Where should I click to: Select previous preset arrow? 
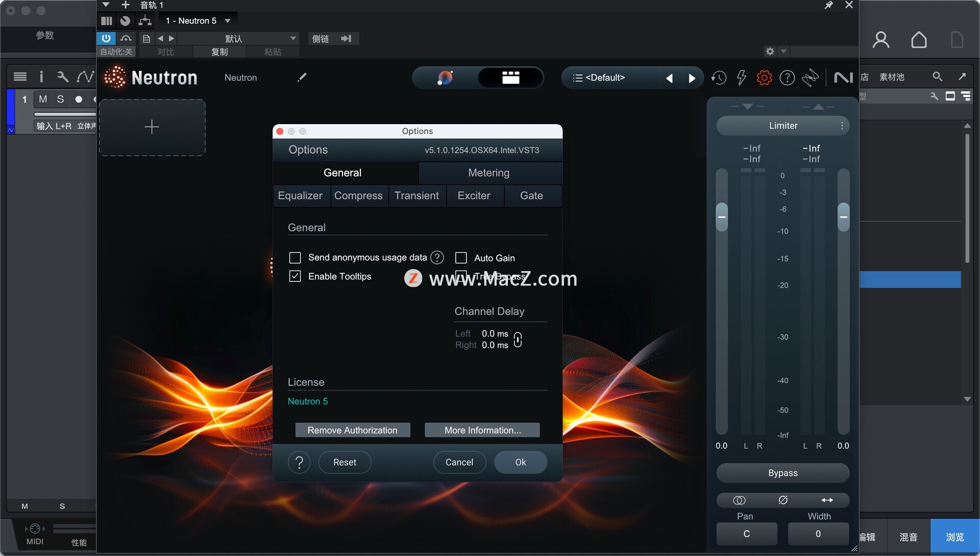669,78
